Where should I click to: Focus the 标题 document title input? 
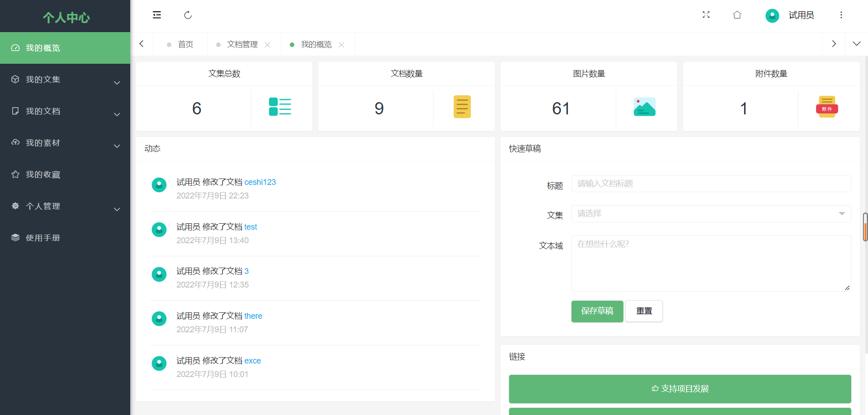[x=711, y=184]
